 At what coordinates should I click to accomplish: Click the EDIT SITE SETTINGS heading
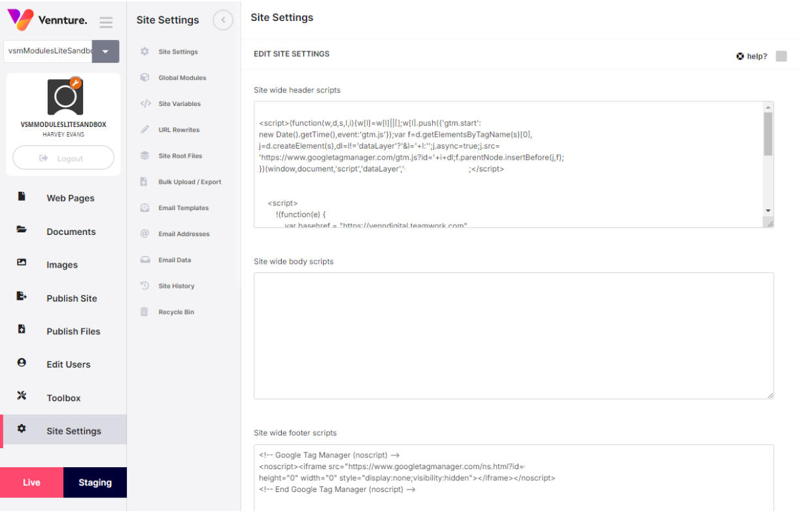(x=292, y=54)
